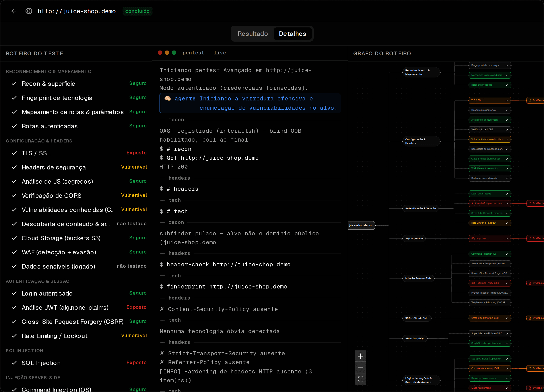Click the 'Rate Limiting / Lockout' graph leaf
Image resolution: width=544 pixels, height=392 pixels.
(x=490, y=223)
